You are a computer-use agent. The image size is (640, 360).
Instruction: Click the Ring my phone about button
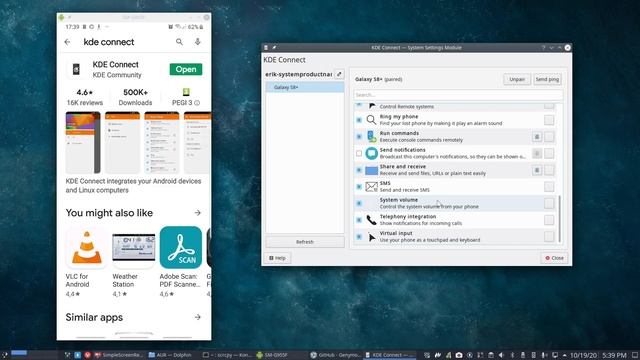[549, 120]
